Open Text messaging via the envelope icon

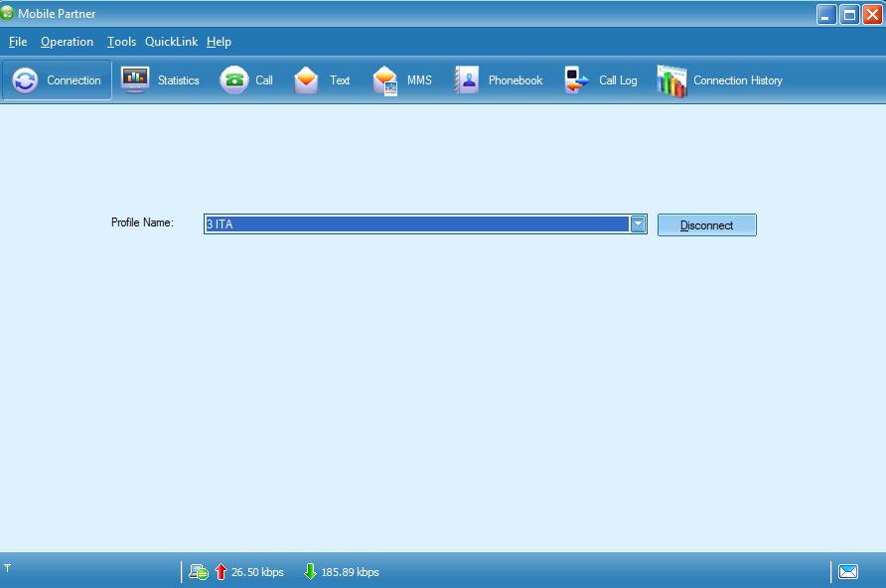coord(307,78)
